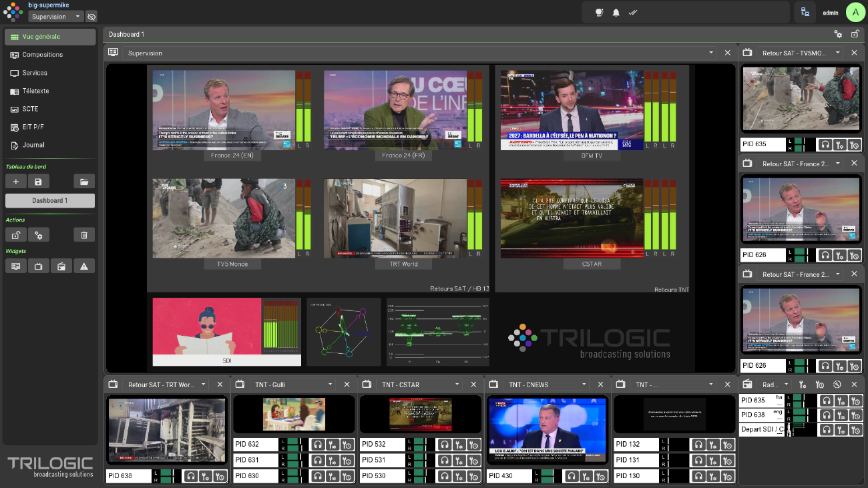The width and height of the screenshot is (868, 488).
Task: Open Actions gears settings icon
Action: pos(38,235)
